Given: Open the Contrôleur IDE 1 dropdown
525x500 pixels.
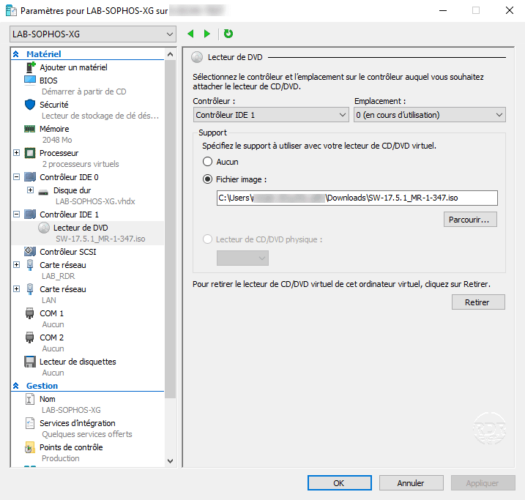Looking at the screenshot, I should tap(271, 115).
